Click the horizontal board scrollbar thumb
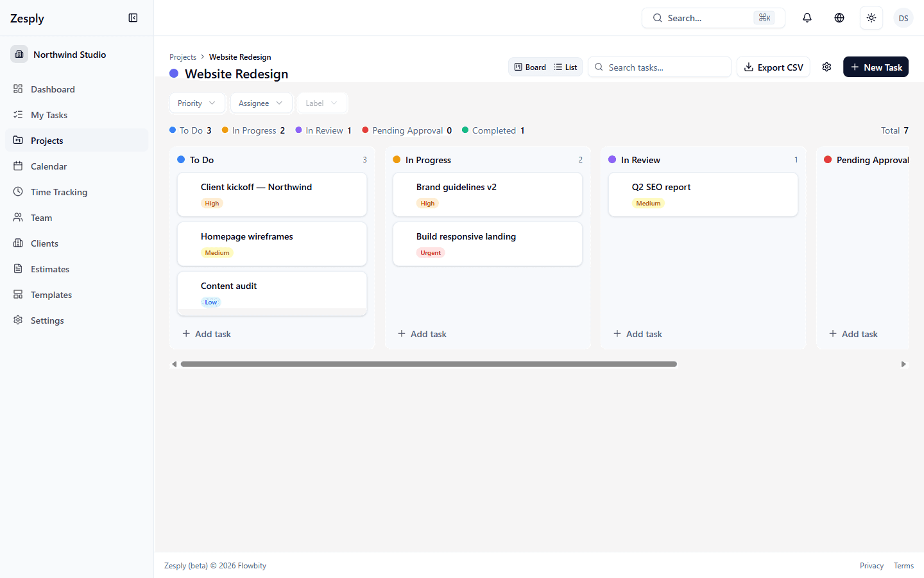The width and height of the screenshot is (924, 578). pos(429,364)
